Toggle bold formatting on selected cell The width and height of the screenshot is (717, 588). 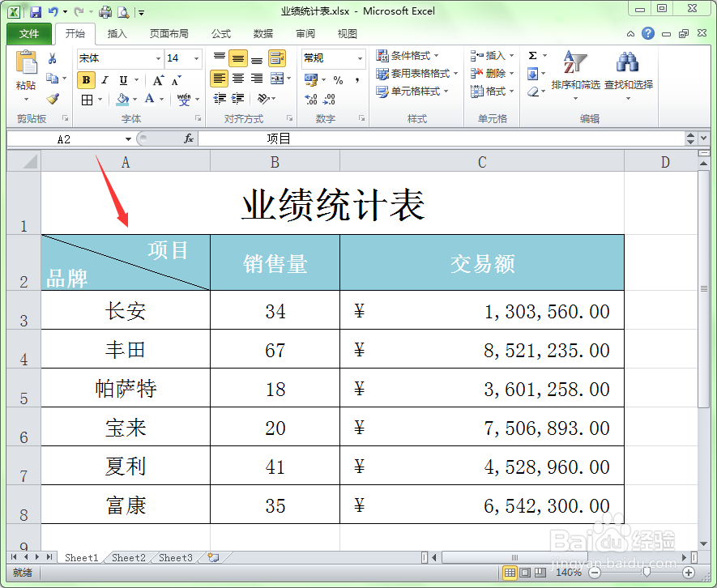pos(85,81)
